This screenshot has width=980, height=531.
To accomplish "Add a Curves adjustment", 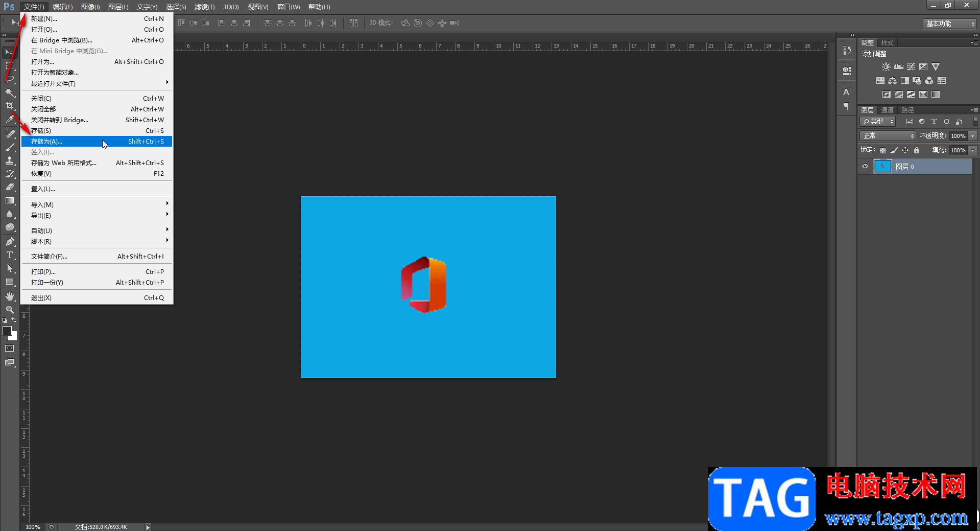I will point(911,67).
